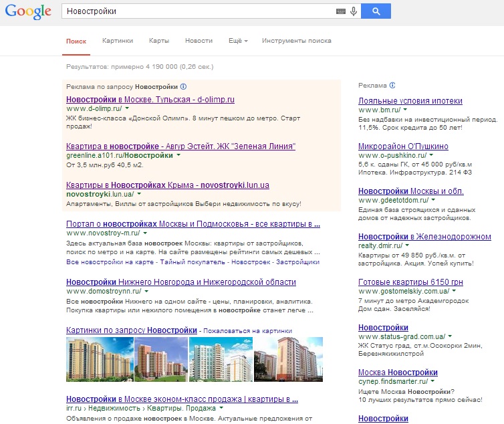Image resolution: width=504 pixels, height=424 pixels.
Task: Open Готовые квартиры 6150 грн ad
Action: tap(410, 282)
